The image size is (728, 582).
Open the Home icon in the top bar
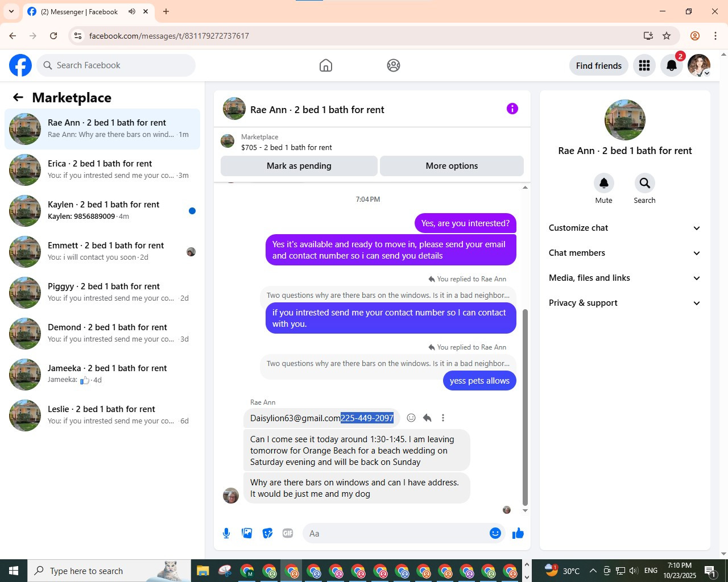(x=326, y=65)
